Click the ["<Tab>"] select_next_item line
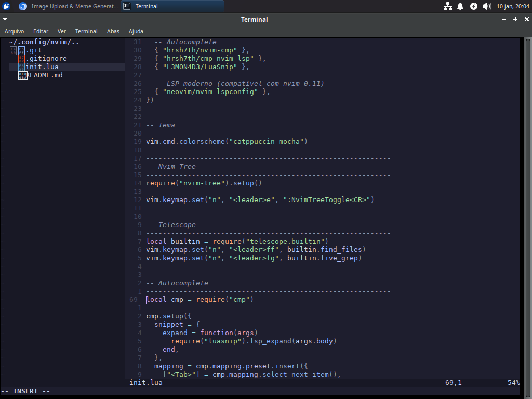The image size is (532, 399). [251, 374]
